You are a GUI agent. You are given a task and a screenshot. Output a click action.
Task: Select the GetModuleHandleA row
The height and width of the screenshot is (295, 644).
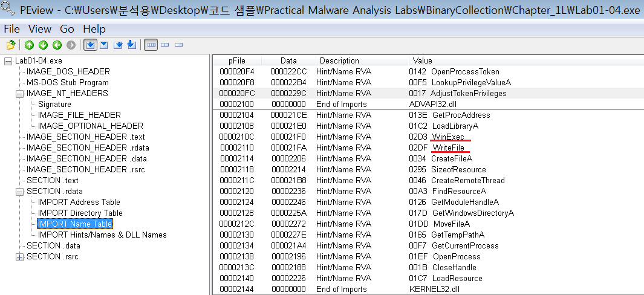pos(428,202)
